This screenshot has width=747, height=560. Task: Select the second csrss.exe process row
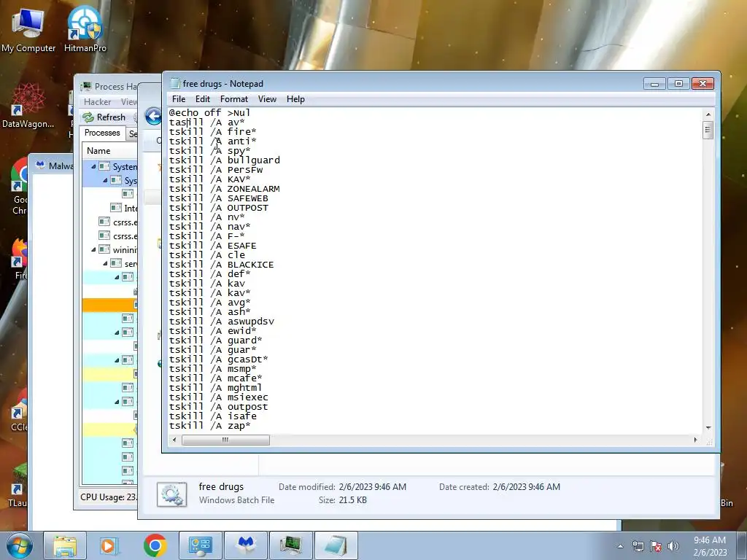pyautogui.click(x=110, y=236)
